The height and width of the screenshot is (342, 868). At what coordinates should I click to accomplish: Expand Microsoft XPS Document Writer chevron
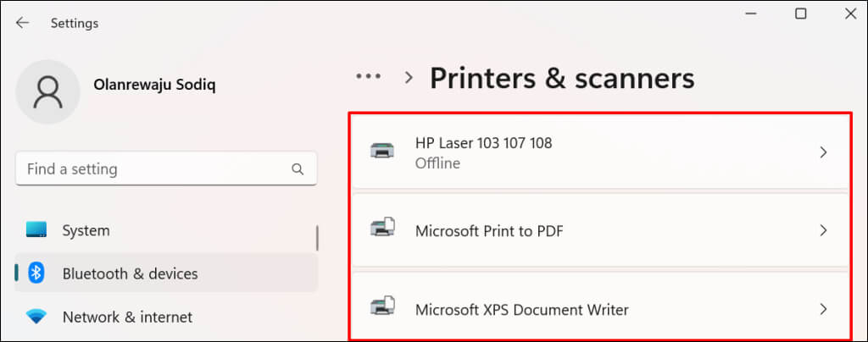822,309
